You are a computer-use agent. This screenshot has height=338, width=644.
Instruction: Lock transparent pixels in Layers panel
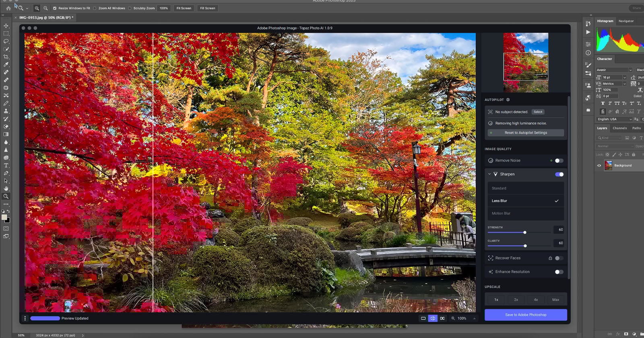click(x=607, y=155)
